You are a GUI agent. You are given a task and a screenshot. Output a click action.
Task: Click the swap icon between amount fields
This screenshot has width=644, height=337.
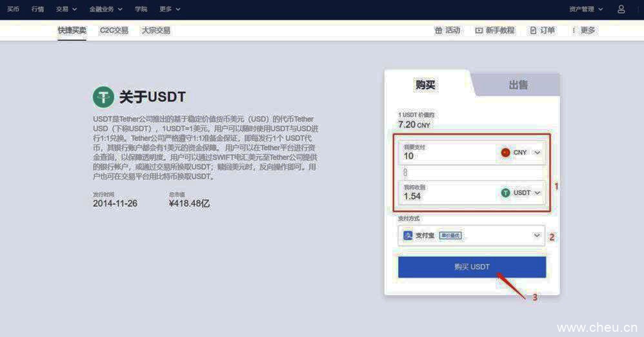click(x=405, y=173)
